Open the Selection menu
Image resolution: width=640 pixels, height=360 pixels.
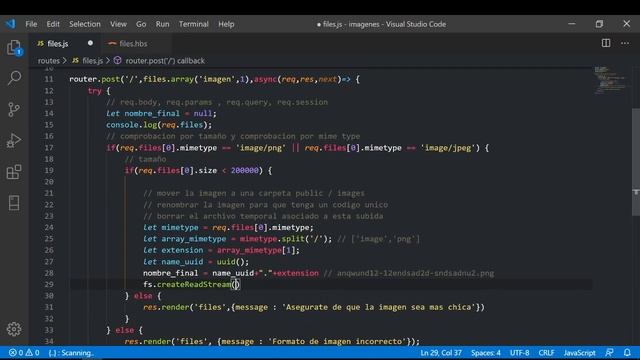click(84, 24)
